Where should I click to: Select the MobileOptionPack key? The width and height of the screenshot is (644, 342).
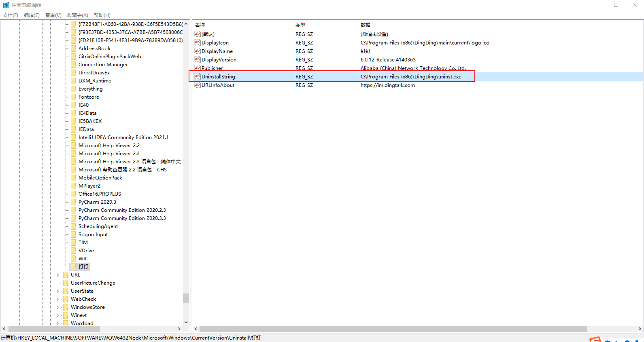[x=100, y=178]
